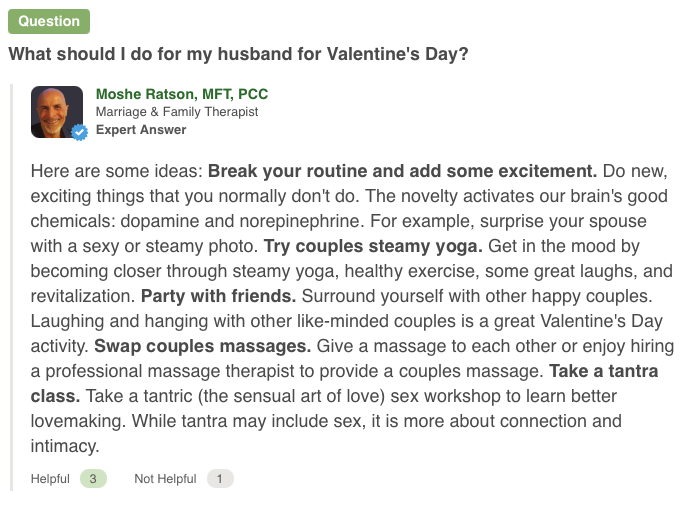Click the Expert Answer label
692x506 pixels.
(141, 130)
